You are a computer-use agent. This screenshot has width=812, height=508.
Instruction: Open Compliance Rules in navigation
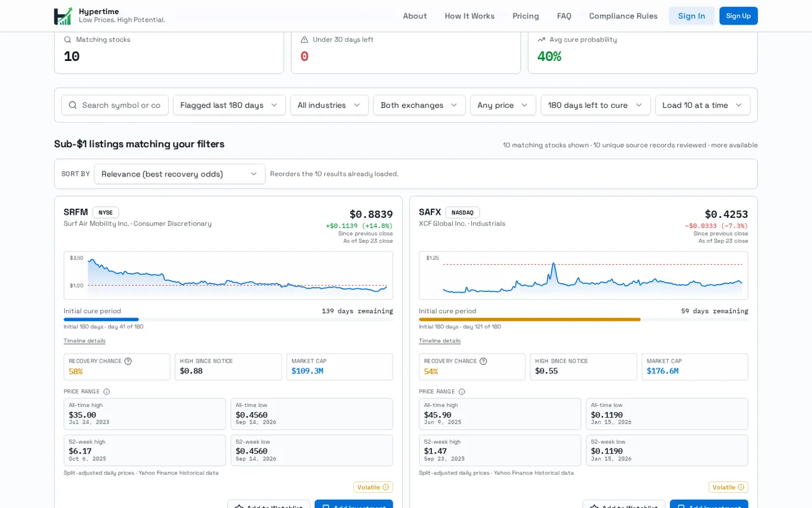point(623,16)
